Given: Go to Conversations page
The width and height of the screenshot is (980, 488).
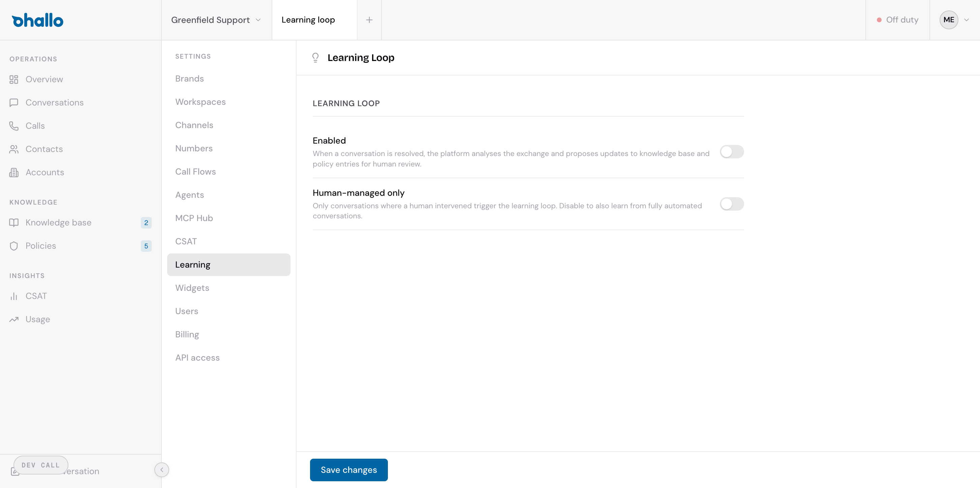Looking at the screenshot, I should pos(54,103).
